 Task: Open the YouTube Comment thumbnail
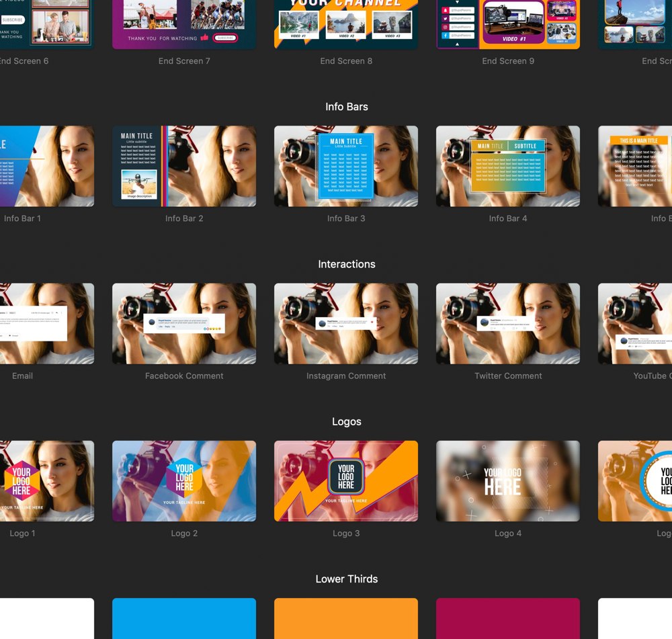tap(635, 324)
